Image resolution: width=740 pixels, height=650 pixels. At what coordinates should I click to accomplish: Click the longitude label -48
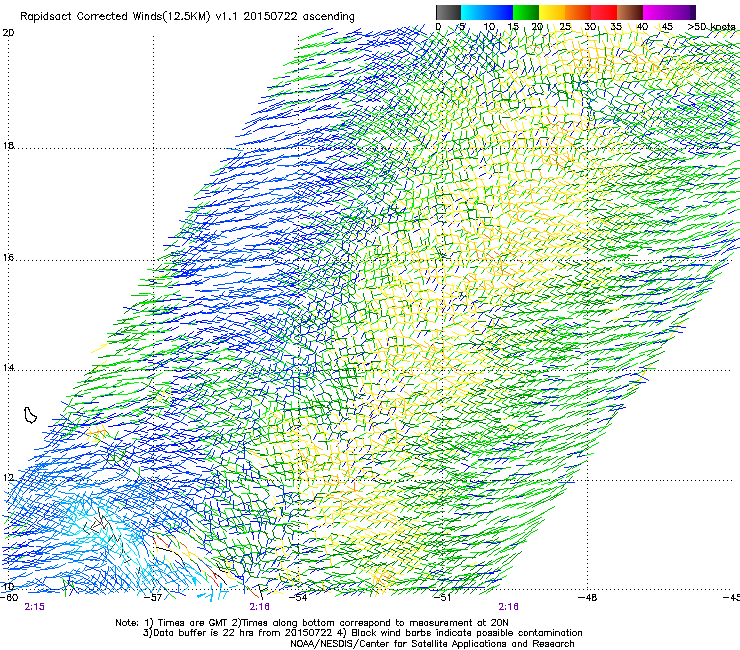click(x=588, y=598)
